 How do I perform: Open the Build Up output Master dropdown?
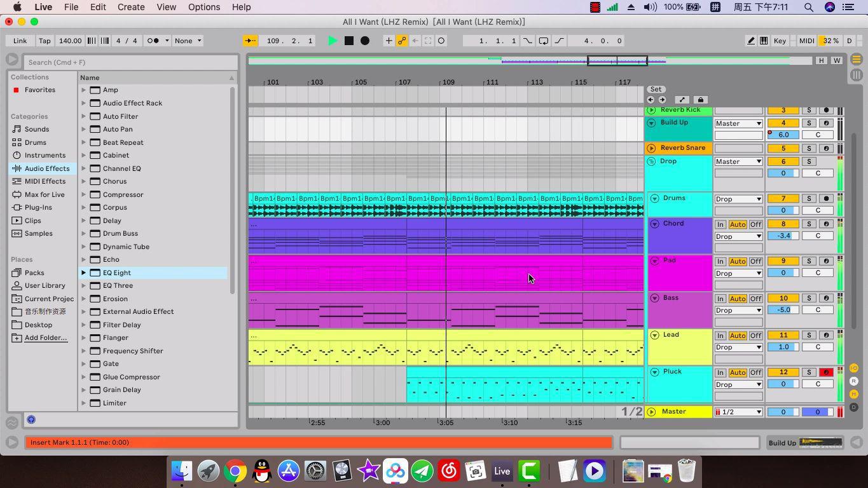[738, 123]
